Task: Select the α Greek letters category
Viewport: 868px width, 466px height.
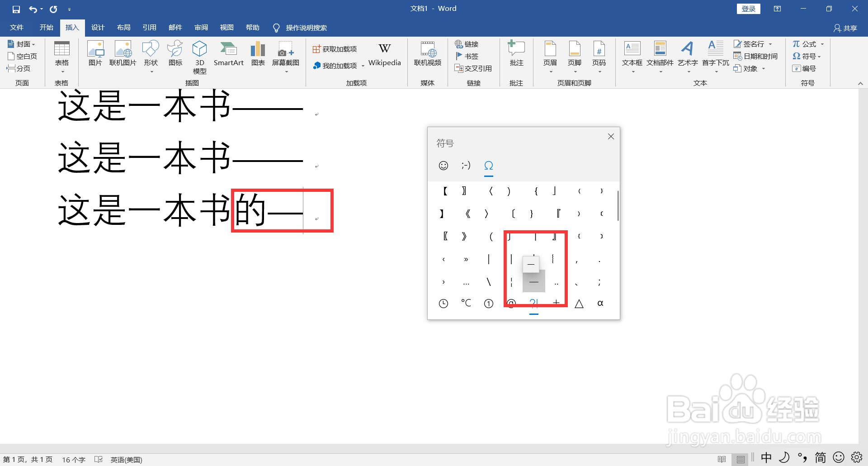Action: tap(600, 303)
